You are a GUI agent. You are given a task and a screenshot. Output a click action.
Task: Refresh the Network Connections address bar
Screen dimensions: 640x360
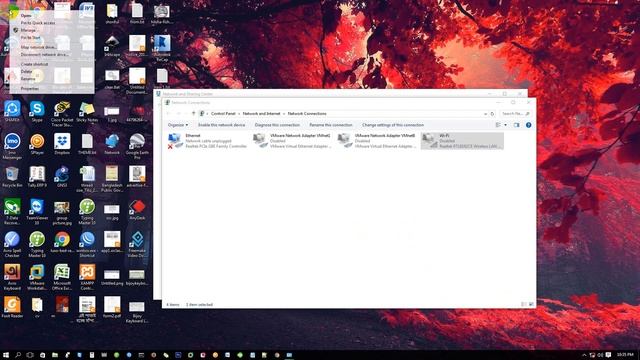[x=492, y=113]
